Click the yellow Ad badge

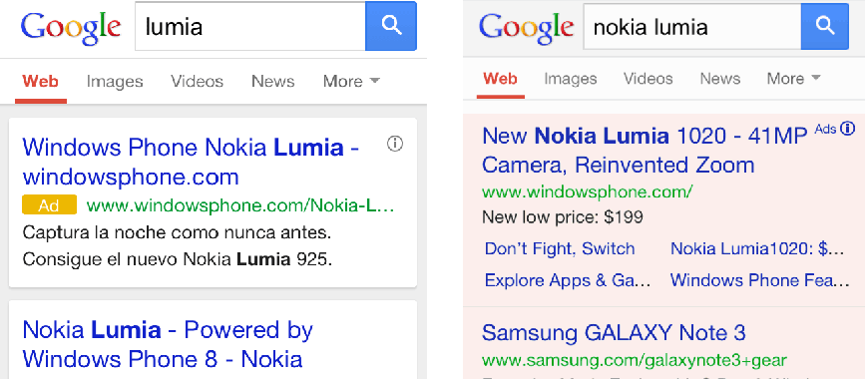coord(49,205)
